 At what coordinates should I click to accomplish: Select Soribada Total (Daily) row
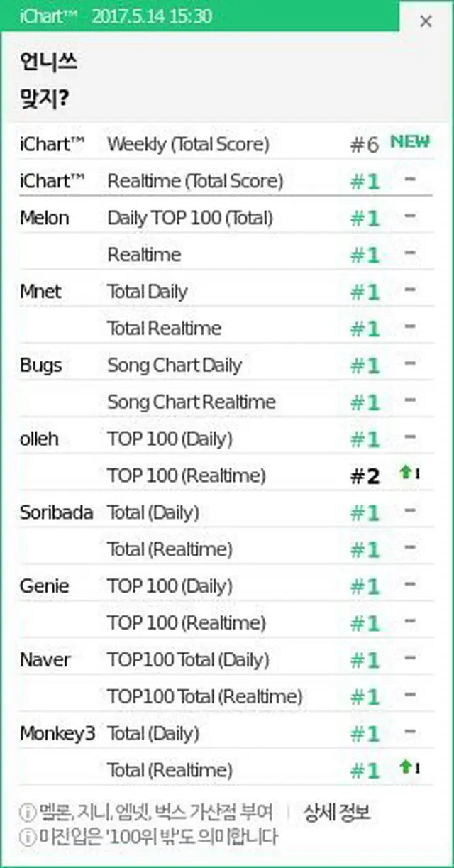coord(227,512)
